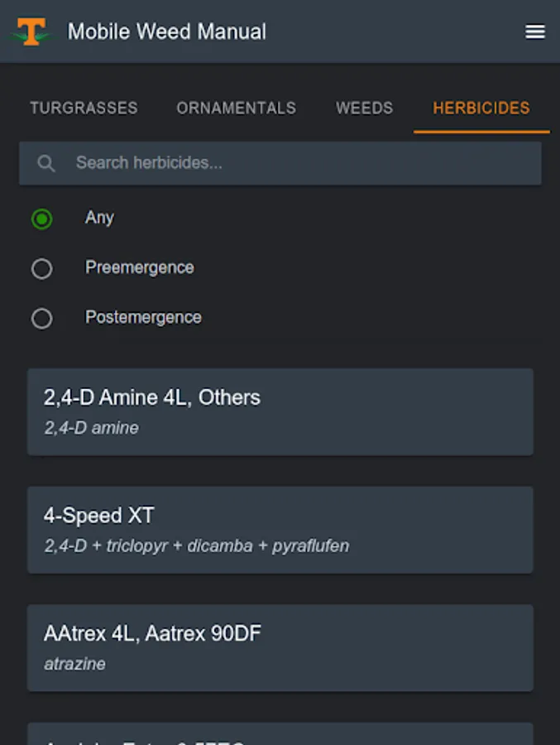Screen dimensions: 560x745
Task: Open the hamburger menu icon
Action: point(535,32)
